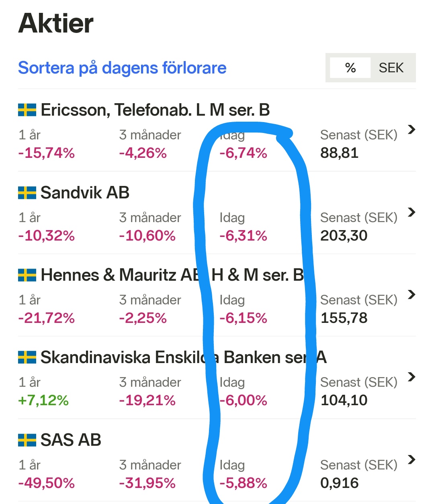Open the SEB row chevron arrow
This screenshot has height=504, width=434.
[411, 377]
